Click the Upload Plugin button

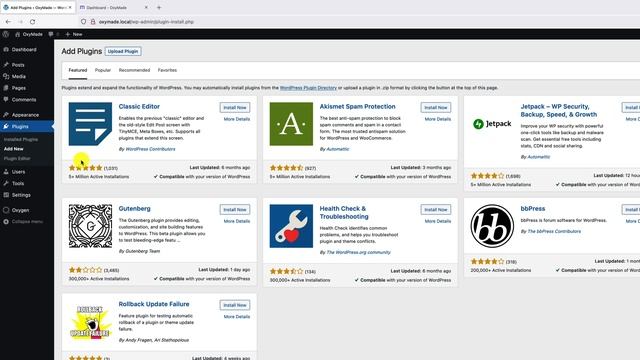point(123,51)
